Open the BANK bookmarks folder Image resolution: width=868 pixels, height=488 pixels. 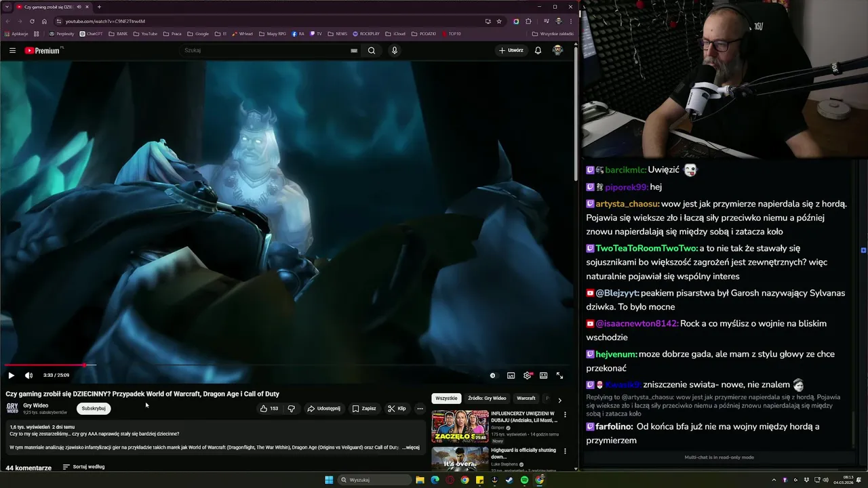[118, 34]
